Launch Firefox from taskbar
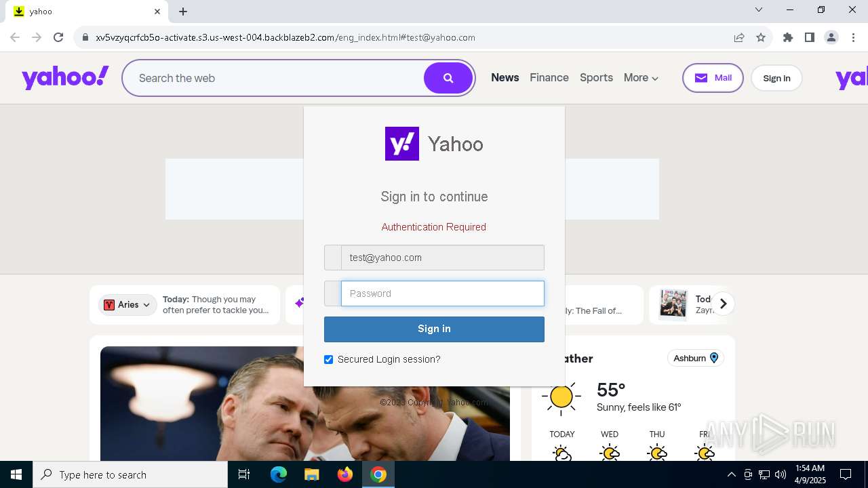Image resolution: width=868 pixels, height=488 pixels. (x=345, y=474)
